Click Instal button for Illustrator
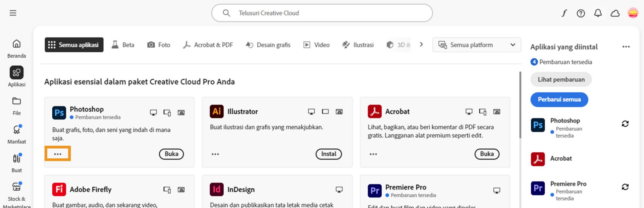The height and width of the screenshot is (208, 644). tap(329, 154)
